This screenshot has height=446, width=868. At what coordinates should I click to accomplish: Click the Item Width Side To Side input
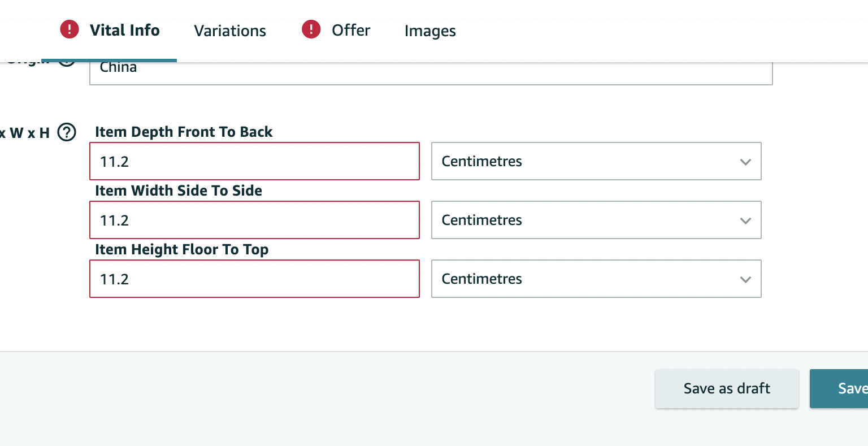254,220
